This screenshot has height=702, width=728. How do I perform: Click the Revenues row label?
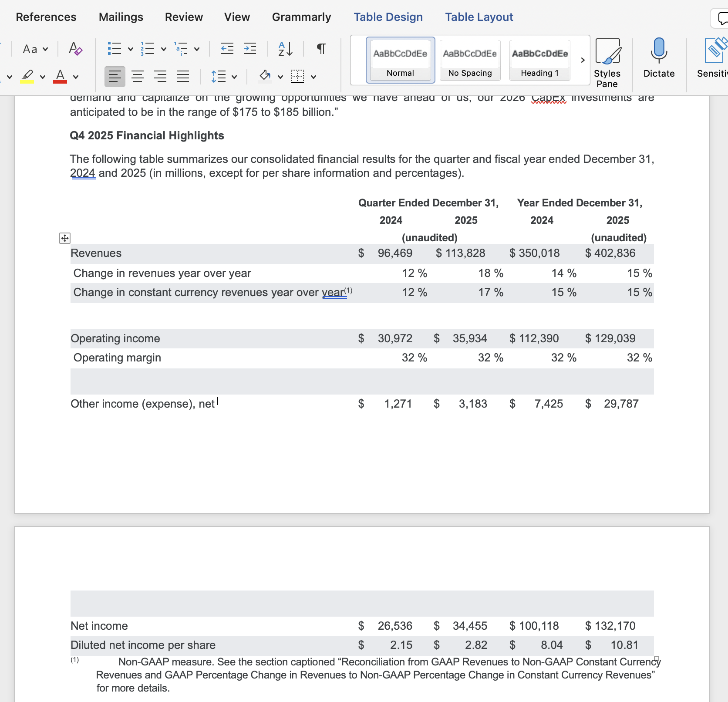click(x=96, y=253)
